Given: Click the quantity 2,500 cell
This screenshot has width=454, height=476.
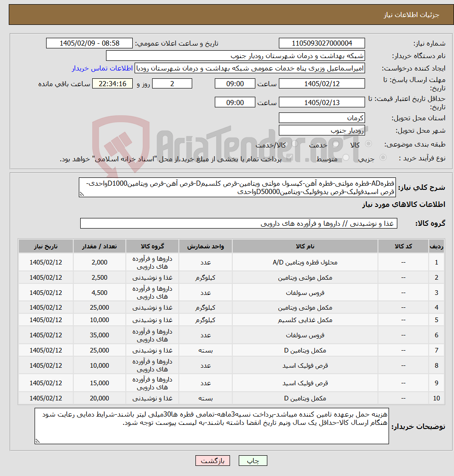Looking at the screenshot, I should pos(99,277).
